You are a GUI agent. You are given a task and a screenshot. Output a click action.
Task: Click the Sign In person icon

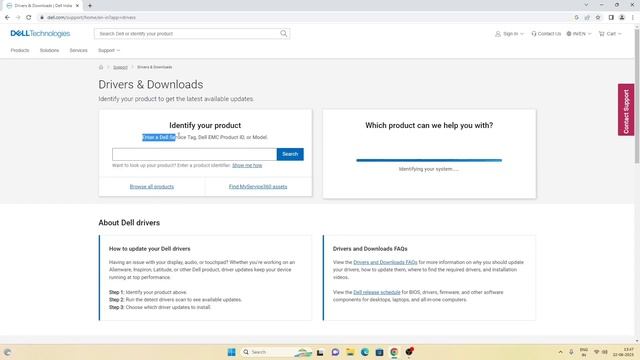click(498, 34)
